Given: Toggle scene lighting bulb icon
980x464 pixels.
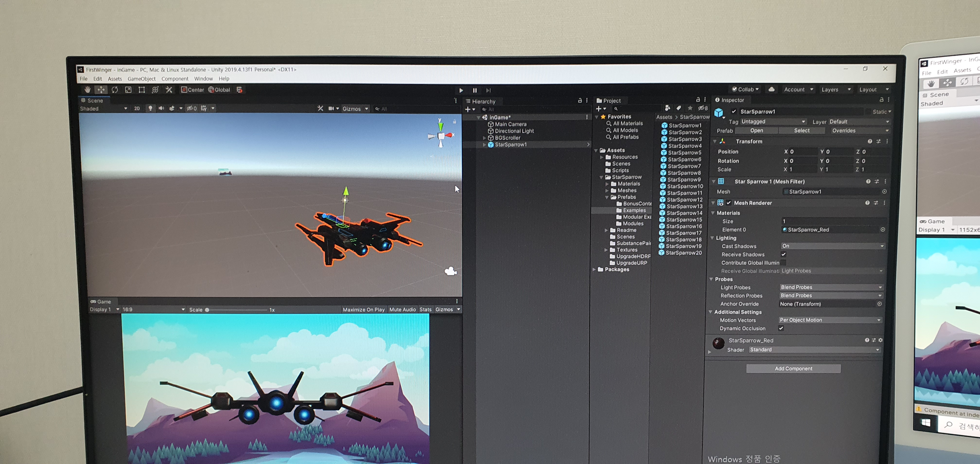Looking at the screenshot, I should click(150, 108).
